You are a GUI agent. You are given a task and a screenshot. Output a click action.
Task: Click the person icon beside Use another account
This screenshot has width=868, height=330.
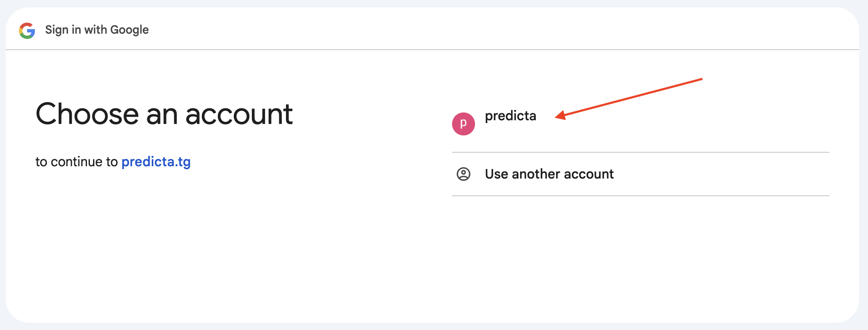coord(463,174)
